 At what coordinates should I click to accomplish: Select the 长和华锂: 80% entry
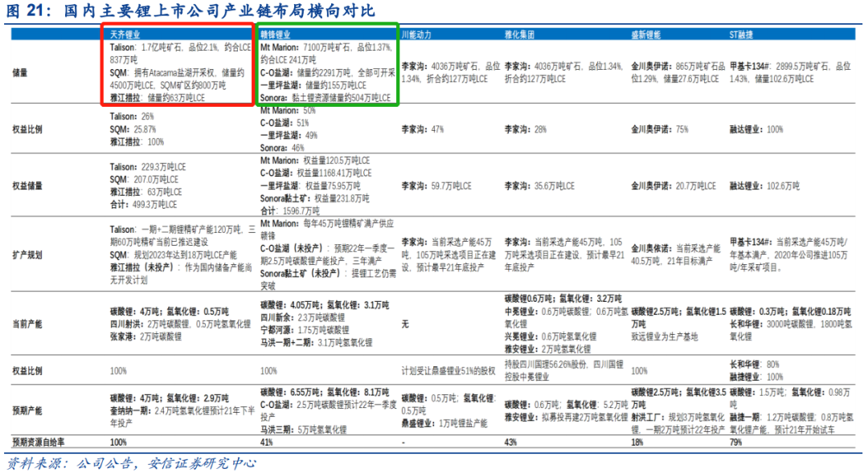[x=754, y=365]
